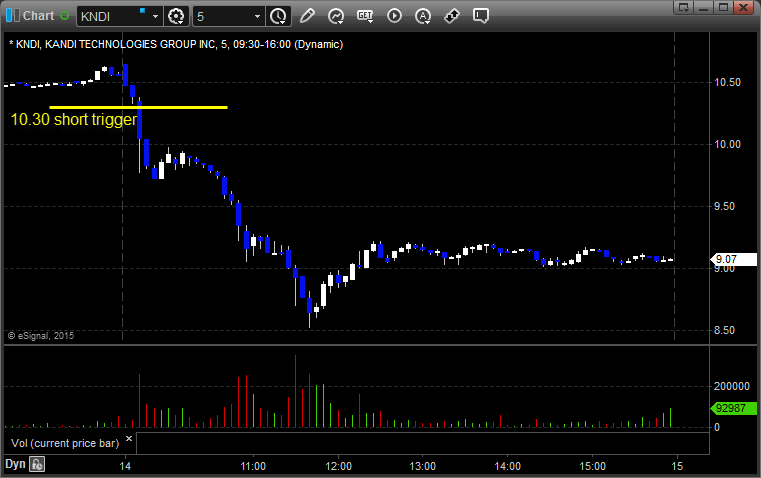Click the 'Vol (current price bar)' study label
Screen dimensions: 761x478
point(65,443)
